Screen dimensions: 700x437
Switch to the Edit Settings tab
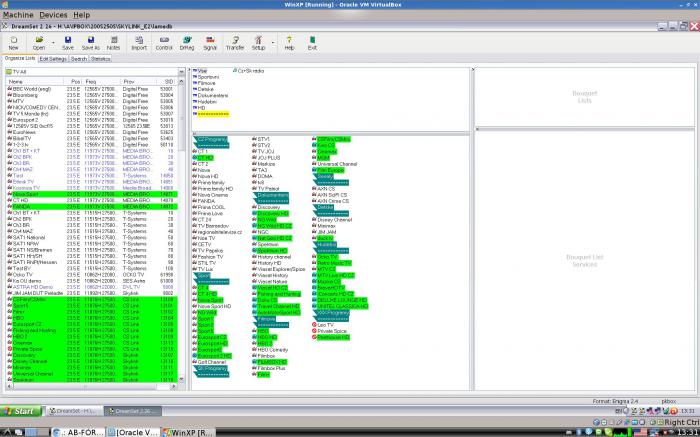(x=53, y=58)
